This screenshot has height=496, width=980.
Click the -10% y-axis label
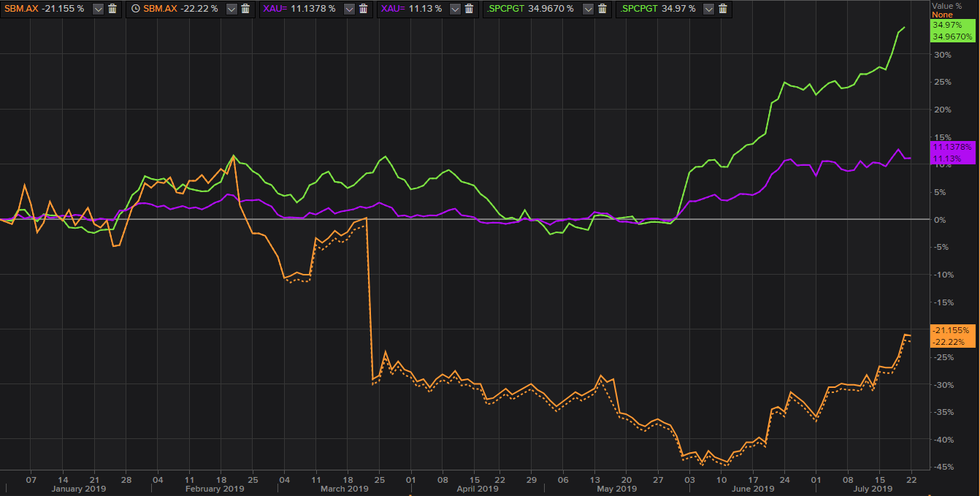click(x=943, y=275)
